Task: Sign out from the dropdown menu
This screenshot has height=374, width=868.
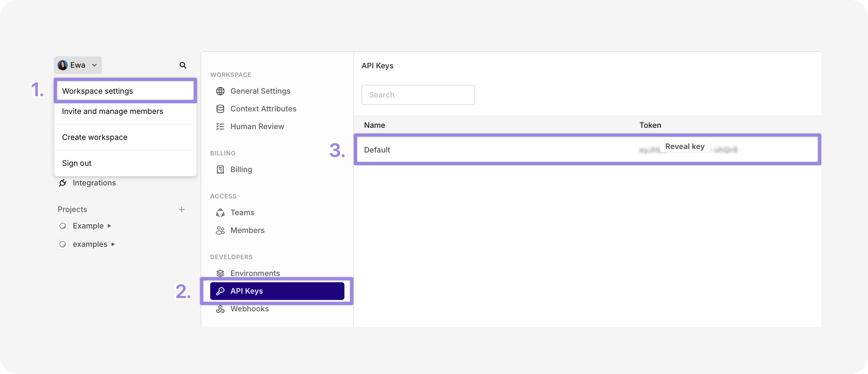Action: (x=77, y=163)
